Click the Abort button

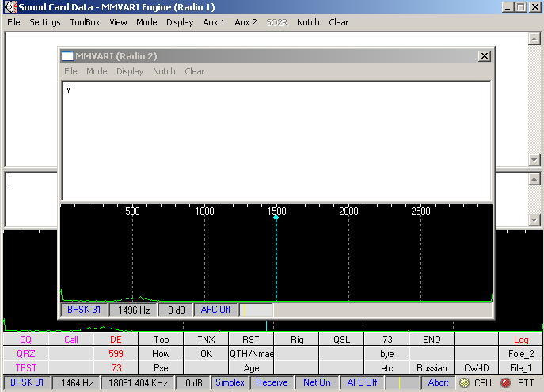point(438,382)
